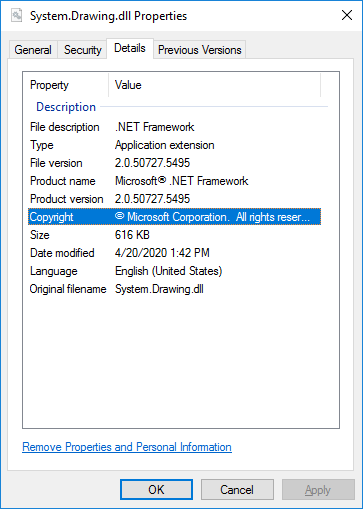Select the Language property label

pos(54,271)
